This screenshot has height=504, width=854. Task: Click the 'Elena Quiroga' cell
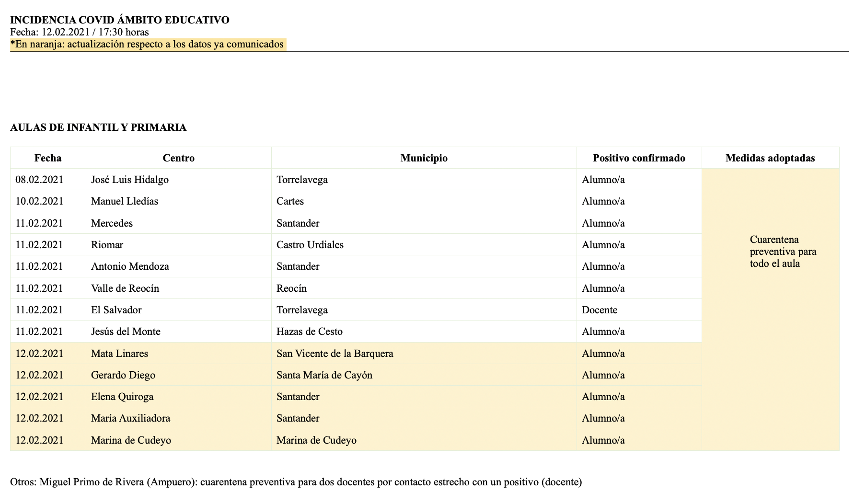pyautogui.click(x=122, y=397)
